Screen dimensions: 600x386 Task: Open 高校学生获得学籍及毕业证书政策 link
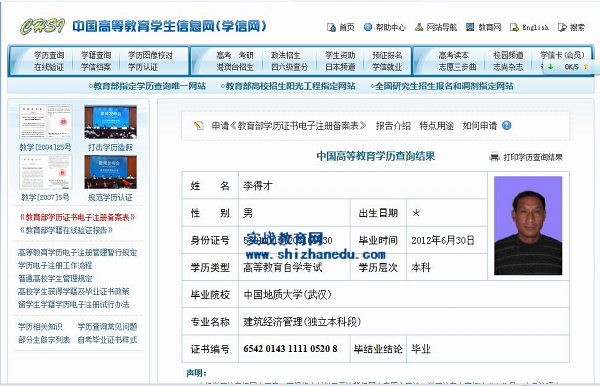click(x=73, y=292)
